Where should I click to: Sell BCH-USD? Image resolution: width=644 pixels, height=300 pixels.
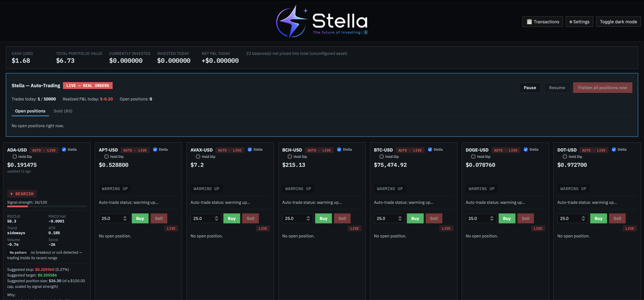point(342,218)
